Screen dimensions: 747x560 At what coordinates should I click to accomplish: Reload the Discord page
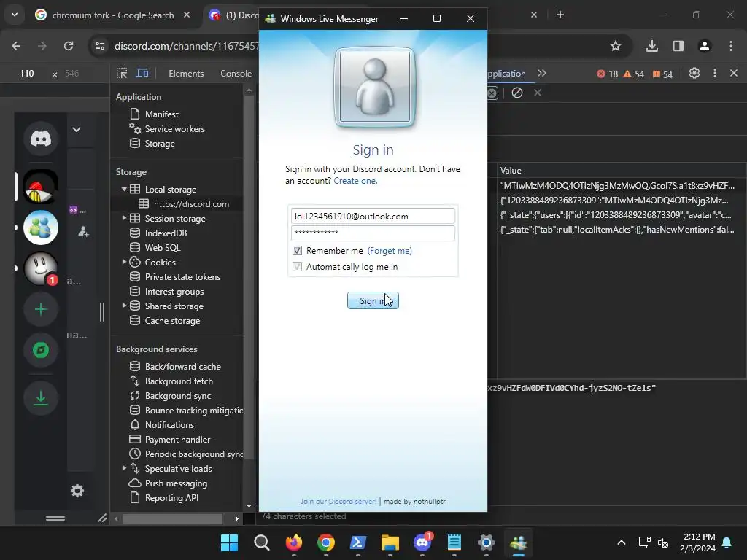pos(69,46)
